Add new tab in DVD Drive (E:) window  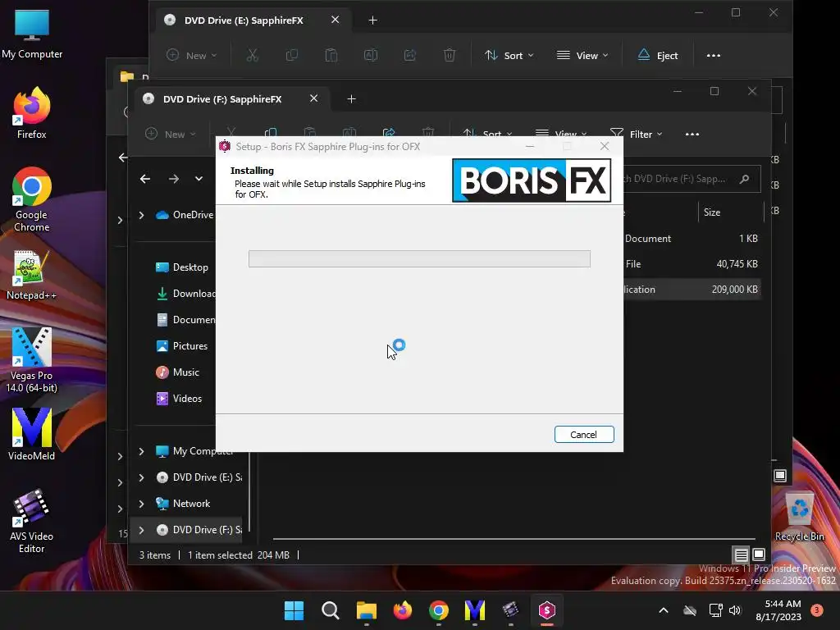(373, 21)
